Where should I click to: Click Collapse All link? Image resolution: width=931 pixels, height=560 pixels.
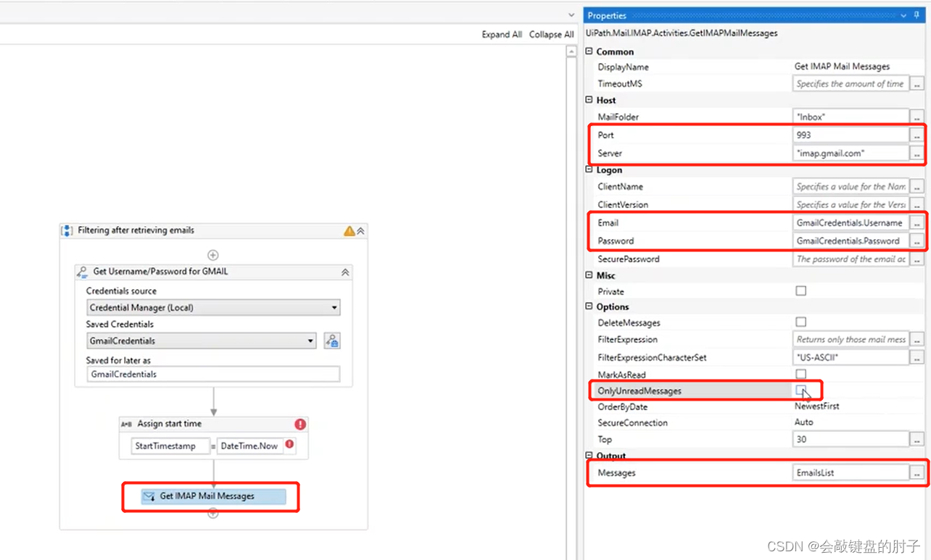coord(551,34)
